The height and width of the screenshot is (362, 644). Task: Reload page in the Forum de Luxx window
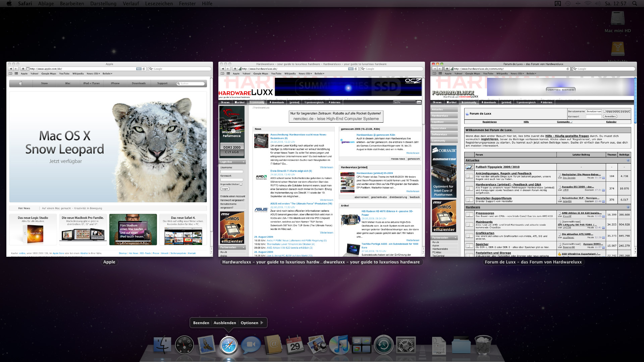568,69
